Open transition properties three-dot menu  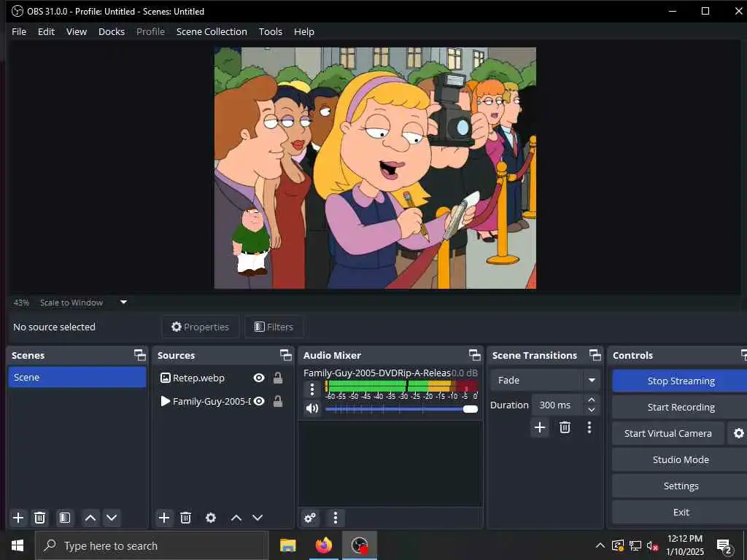589,427
